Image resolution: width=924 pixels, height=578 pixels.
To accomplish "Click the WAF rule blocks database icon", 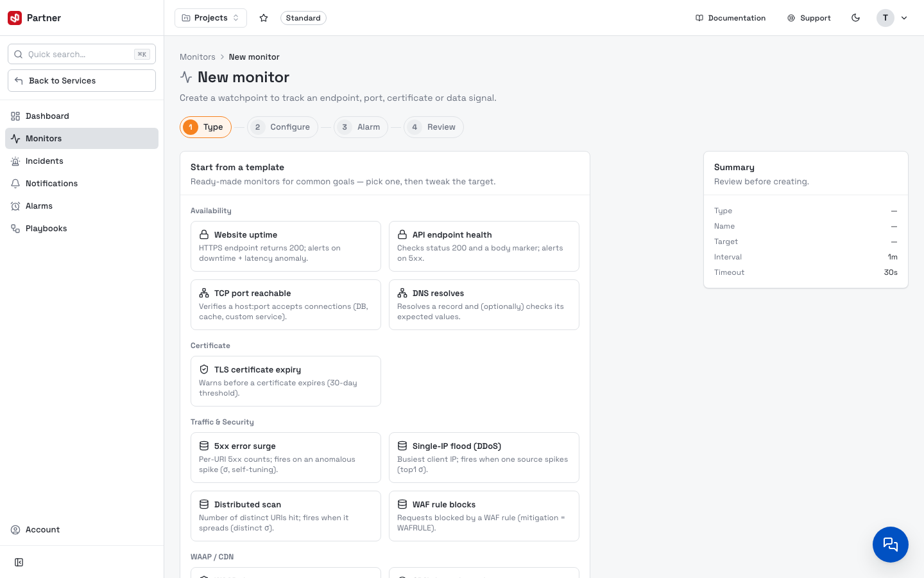I will (x=402, y=505).
